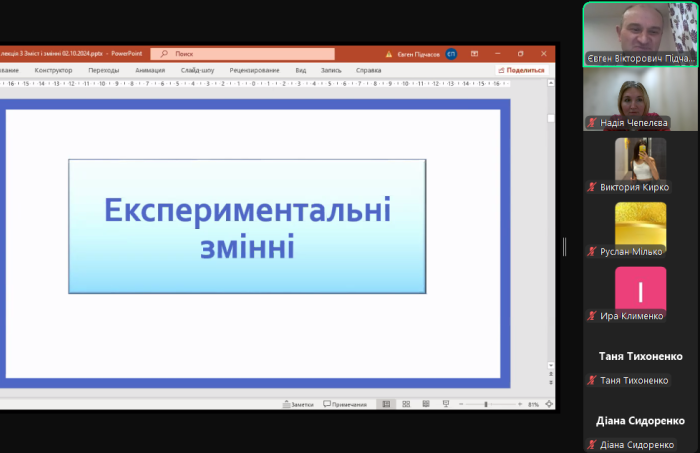Image resolution: width=700 pixels, height=453 pixels.
Task: Open the Заметки notes pane button
Action: pyautogui.click(x=298, y=404)
